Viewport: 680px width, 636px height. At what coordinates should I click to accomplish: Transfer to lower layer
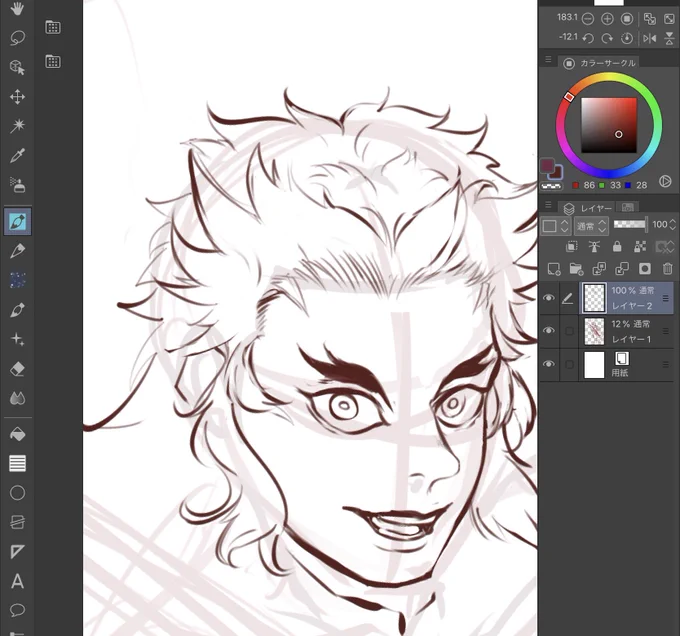599,269
